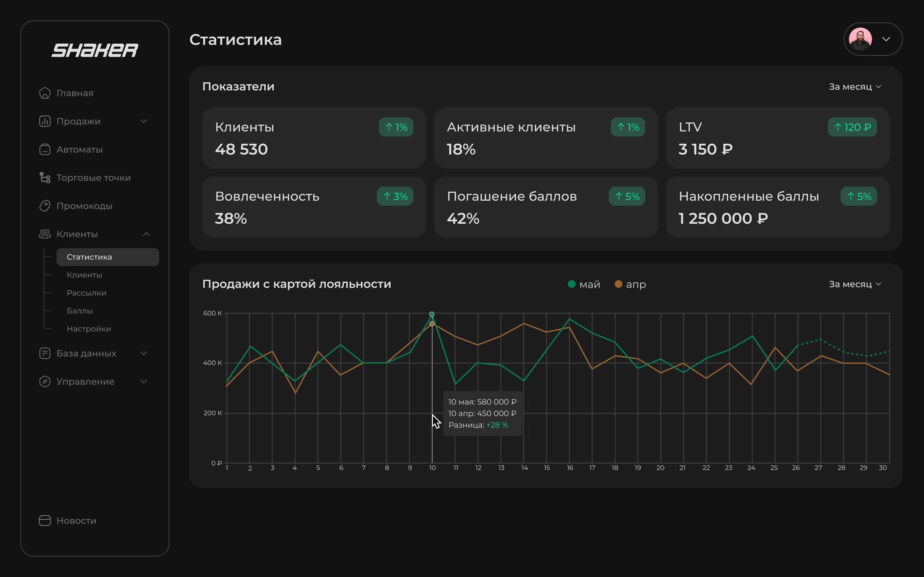Click the bar chart icon for Продажи
924x577 pixels.
(45, 121)
